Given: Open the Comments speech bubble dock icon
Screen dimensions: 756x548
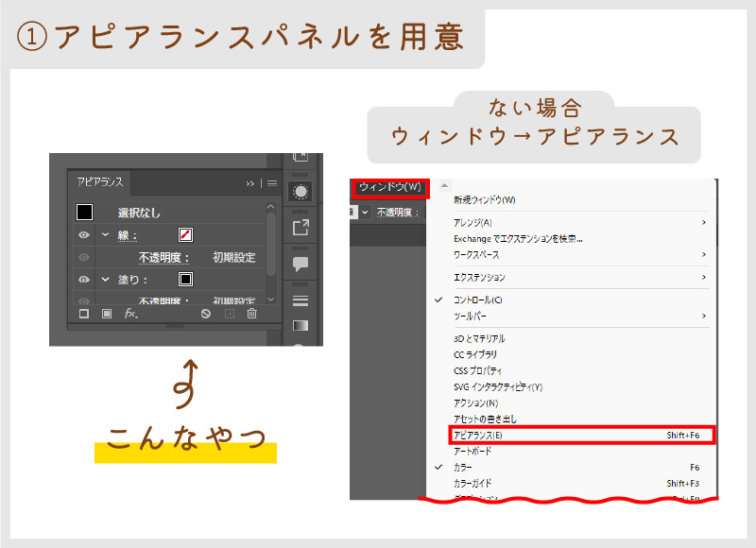Looking at the screenshot, I should point(301,264).
